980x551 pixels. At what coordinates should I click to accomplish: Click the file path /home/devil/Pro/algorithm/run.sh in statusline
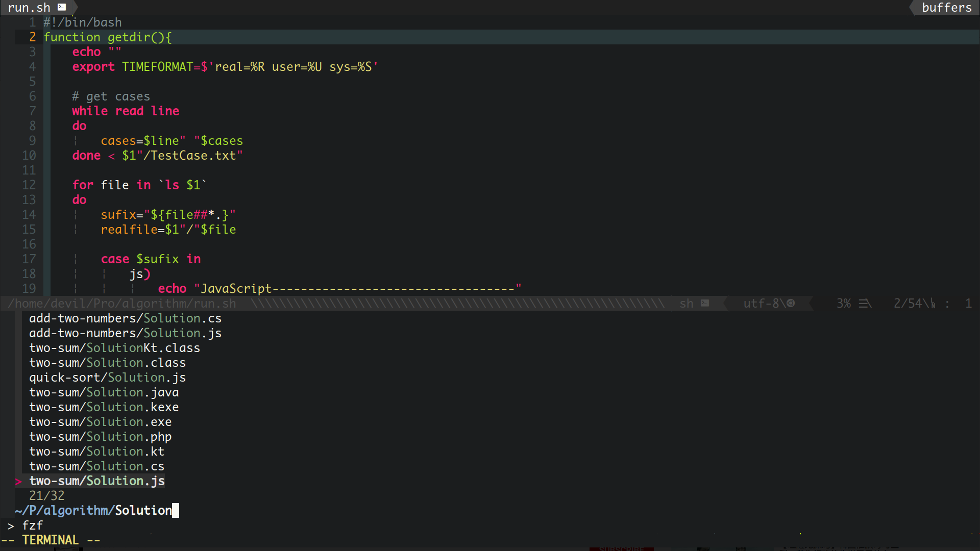click(121, 304)
